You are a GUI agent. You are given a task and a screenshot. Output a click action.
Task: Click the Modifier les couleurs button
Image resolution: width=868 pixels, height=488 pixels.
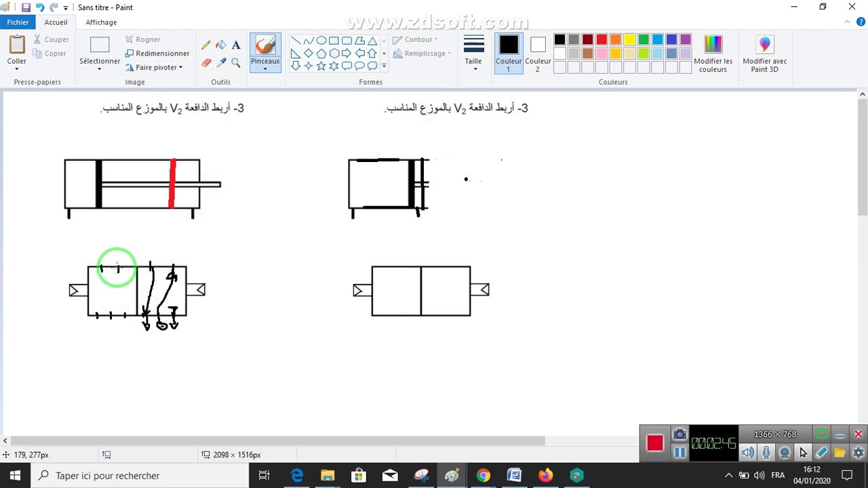(713, 54)
